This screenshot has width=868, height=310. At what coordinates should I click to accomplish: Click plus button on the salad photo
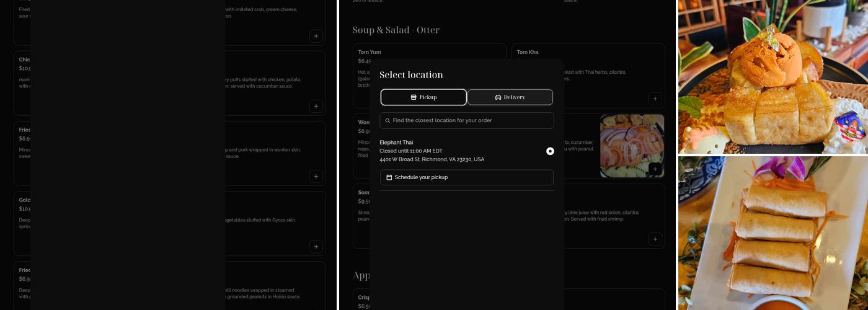[x=655, y=169]
